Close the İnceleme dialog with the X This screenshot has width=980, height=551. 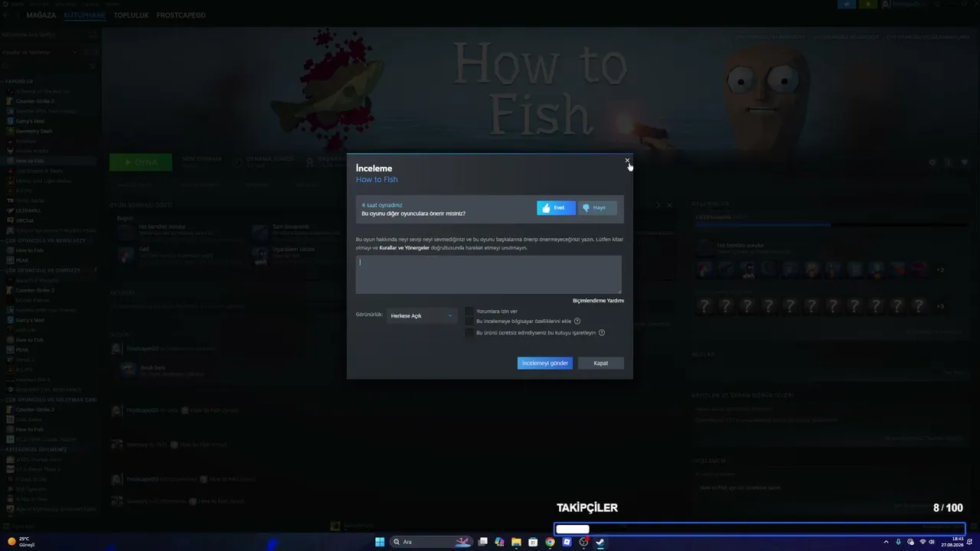[627, 161]
